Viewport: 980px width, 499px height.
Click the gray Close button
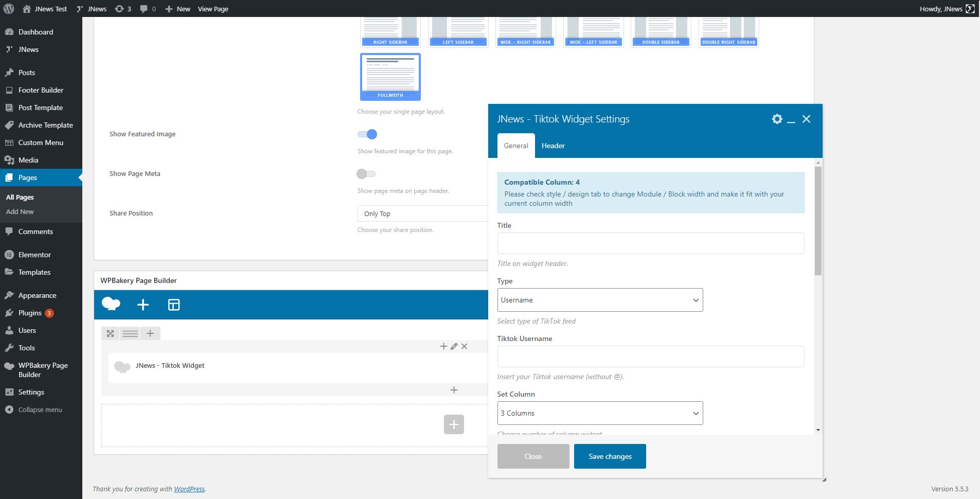click(x=533, y=456)
